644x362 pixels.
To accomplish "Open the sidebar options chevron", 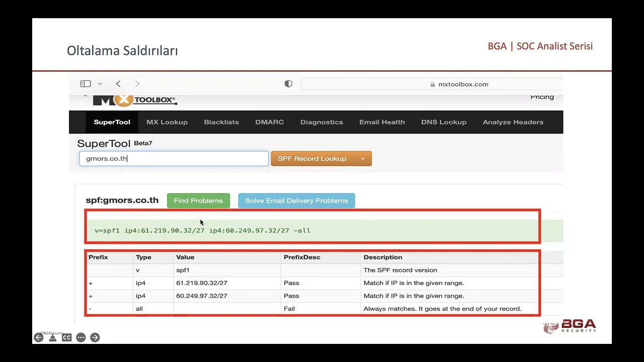I will 100,84.
